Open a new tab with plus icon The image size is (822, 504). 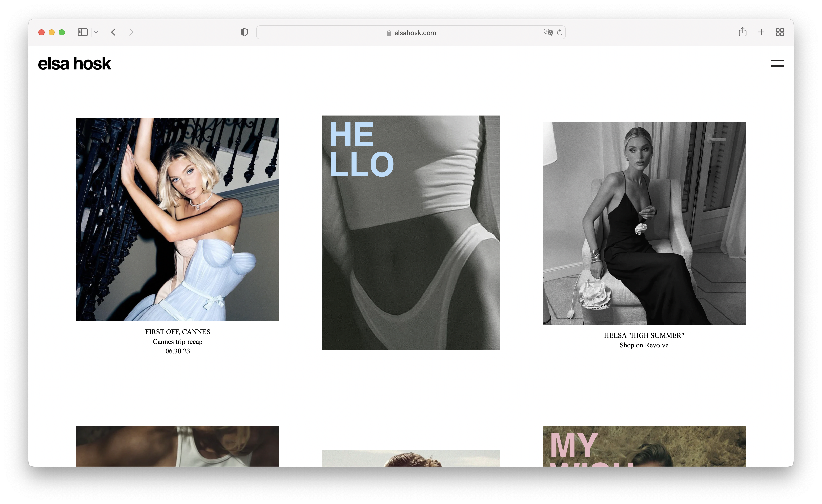tap(761, 32)
